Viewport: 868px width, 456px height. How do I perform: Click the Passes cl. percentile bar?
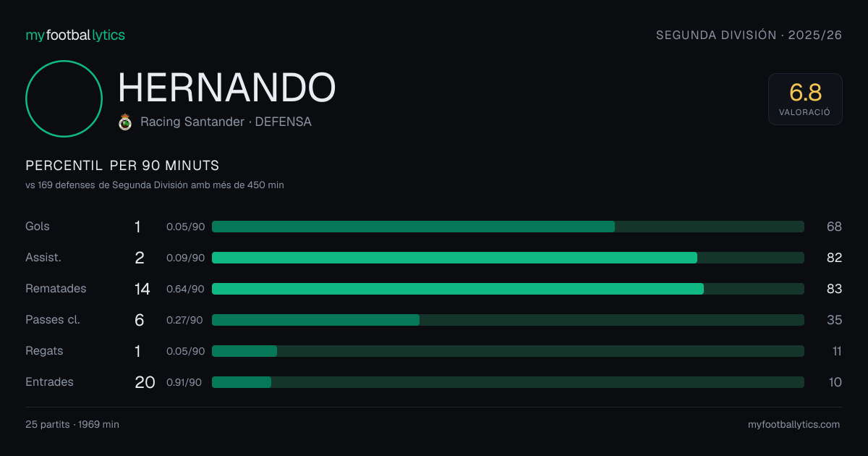[x=508, y=320]
